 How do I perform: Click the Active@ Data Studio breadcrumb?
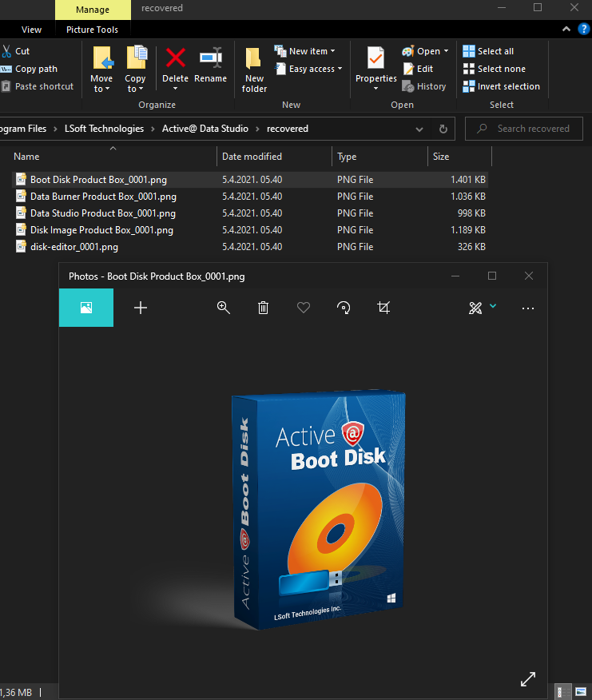point(205,129)
